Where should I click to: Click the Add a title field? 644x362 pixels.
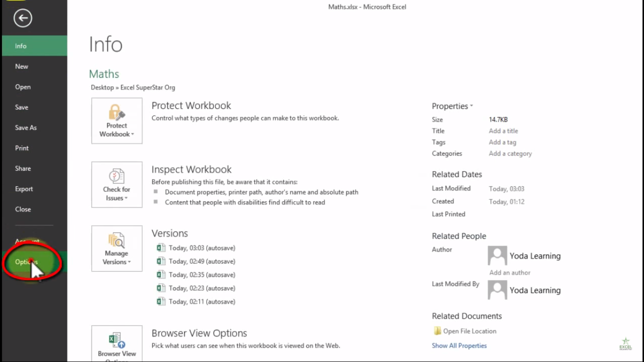[x=504, y=131]
